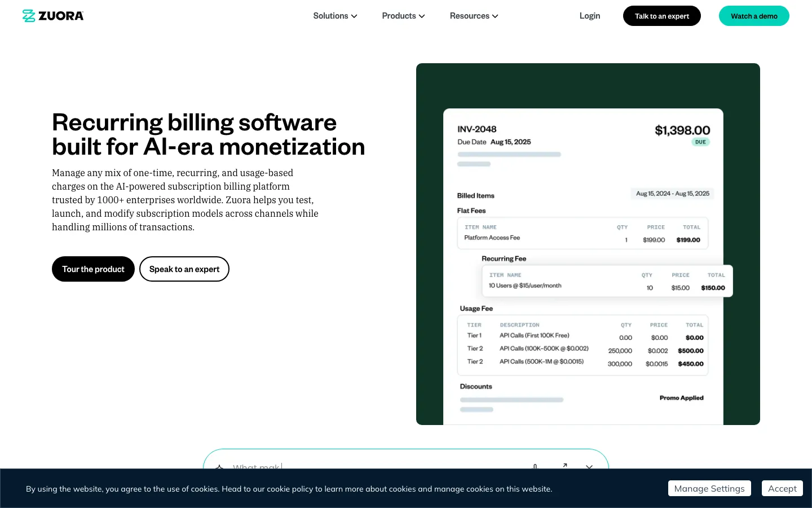Click the Manage Settings cookie button
The width and height of the screenshot is (812, 508).
coord(709,488)
